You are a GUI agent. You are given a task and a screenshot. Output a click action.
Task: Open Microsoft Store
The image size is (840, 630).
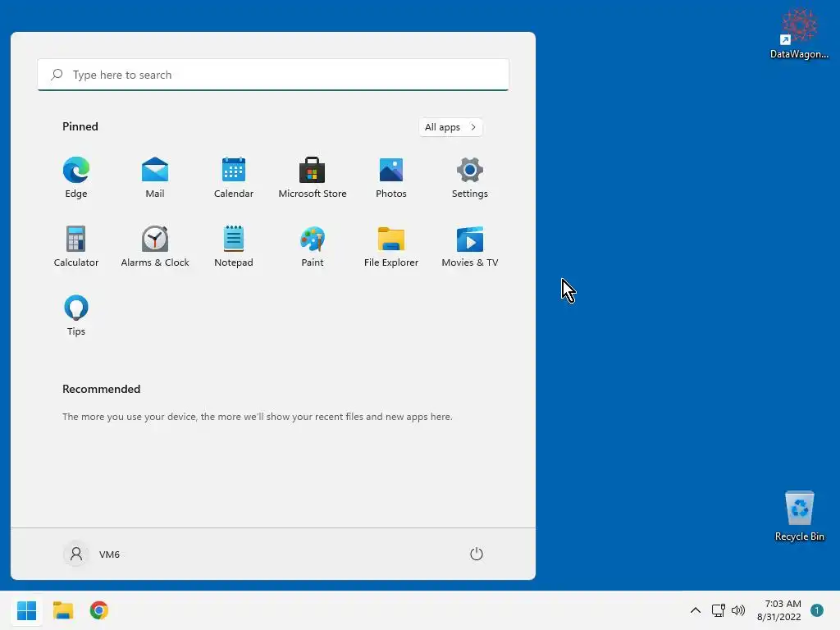tap(313, 178)
